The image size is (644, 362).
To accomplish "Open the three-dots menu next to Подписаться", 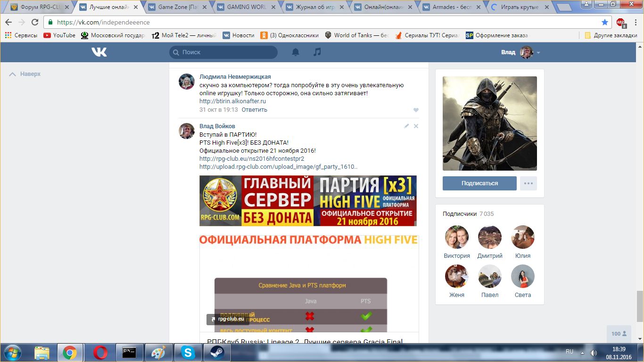I will click(x=528, y=183).
